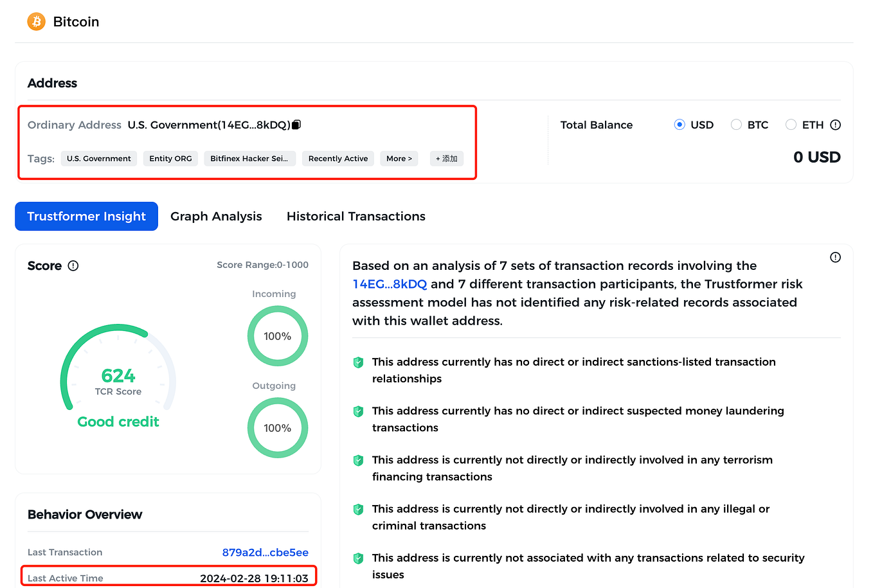Click the info icon beside ETH option
The height and width of the screenshot is (588, 873).
(834, 125)
